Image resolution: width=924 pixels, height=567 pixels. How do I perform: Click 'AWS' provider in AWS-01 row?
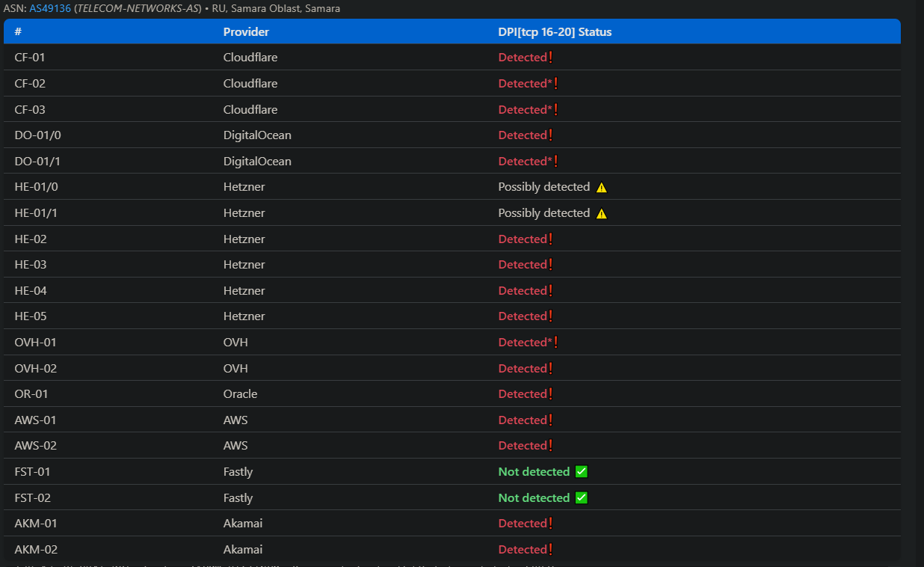pyautogui.click(x=235, y=420)
